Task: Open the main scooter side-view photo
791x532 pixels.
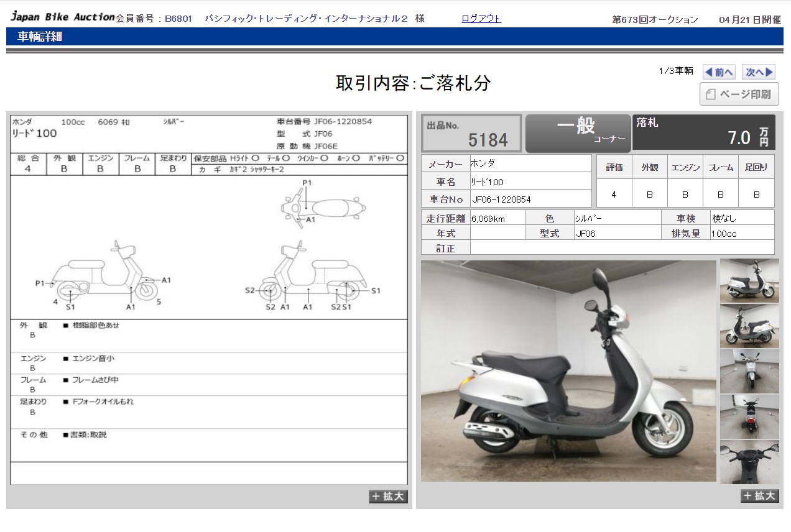Action: [x=568, y=371]
